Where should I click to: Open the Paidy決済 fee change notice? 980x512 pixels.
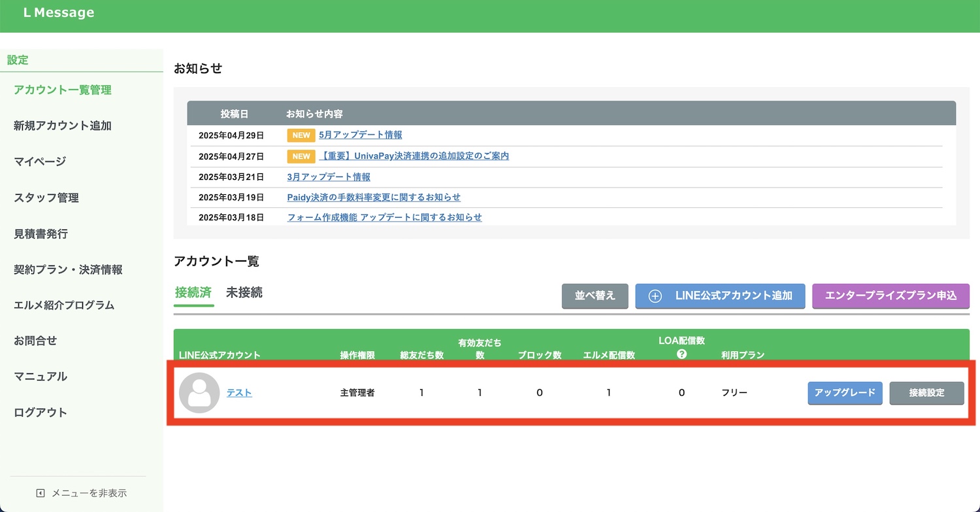(374, 197)
